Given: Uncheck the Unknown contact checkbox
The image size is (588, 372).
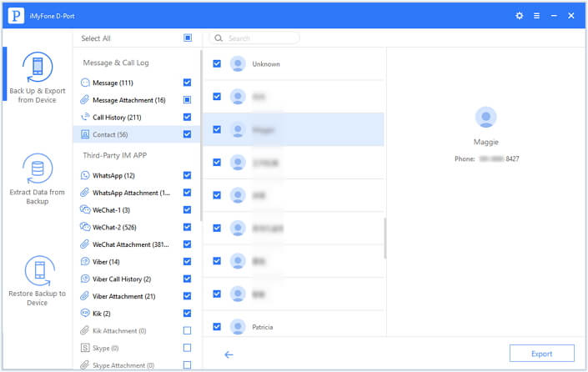Looking at the screenshot, I should tap(217, 63).
